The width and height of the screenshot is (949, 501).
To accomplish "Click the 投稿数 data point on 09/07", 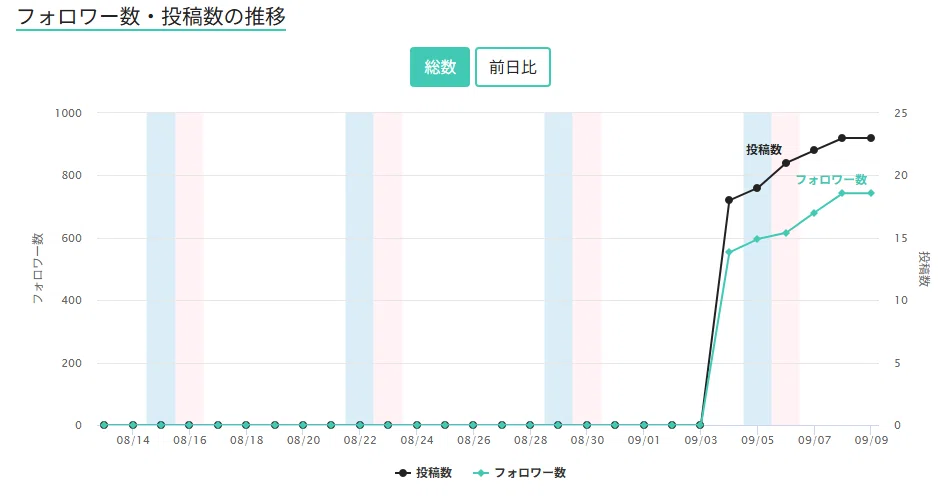I will coord(814,150).
